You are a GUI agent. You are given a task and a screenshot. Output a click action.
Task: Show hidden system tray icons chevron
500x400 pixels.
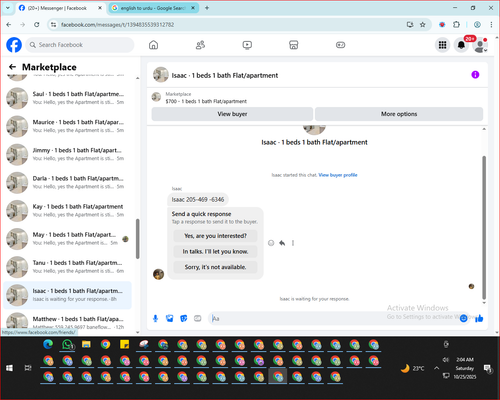point(436,368)
